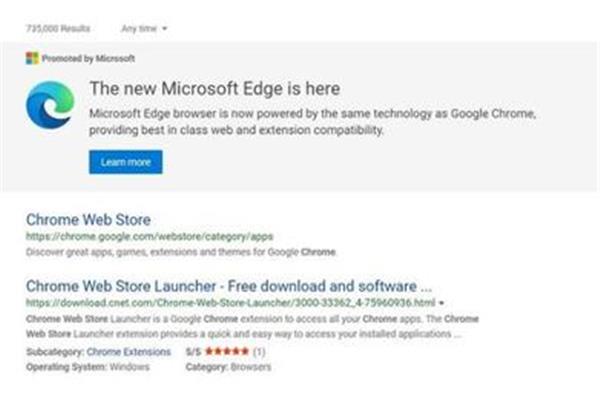Image resolution: width=600 pixels, height=400 pixels.
Task: Open the Any time filter dropdown
Action: click(144, 28)
